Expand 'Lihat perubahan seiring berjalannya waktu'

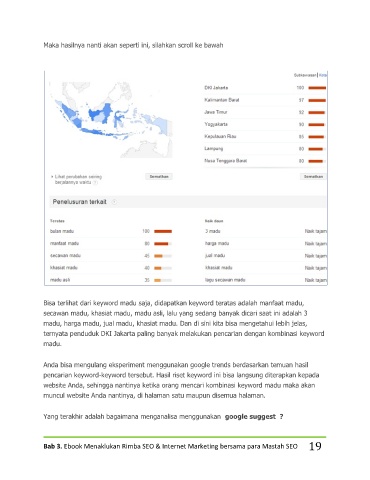(76, 180)
